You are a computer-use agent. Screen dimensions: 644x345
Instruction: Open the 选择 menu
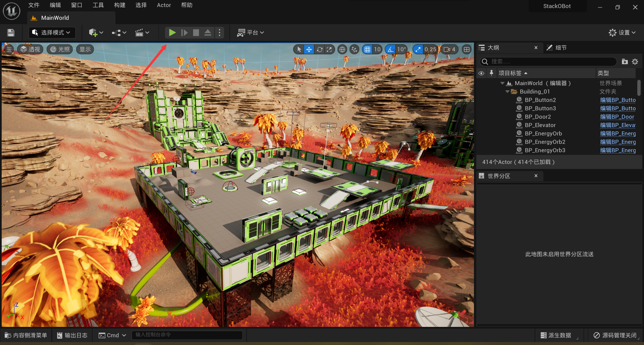[x=141, y=5]
